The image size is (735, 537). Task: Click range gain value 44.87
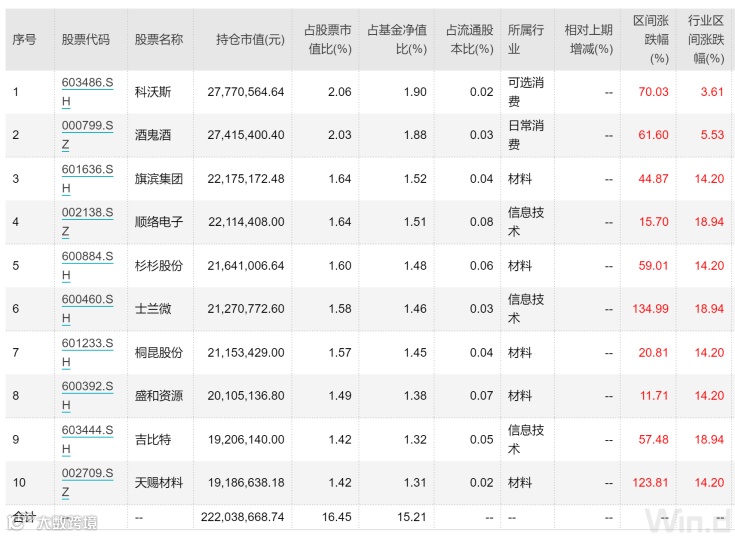653,179
